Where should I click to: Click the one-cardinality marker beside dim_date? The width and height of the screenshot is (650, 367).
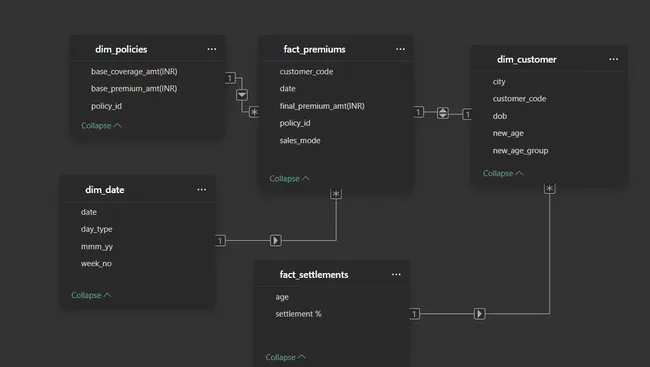click(x=221, y=241)
